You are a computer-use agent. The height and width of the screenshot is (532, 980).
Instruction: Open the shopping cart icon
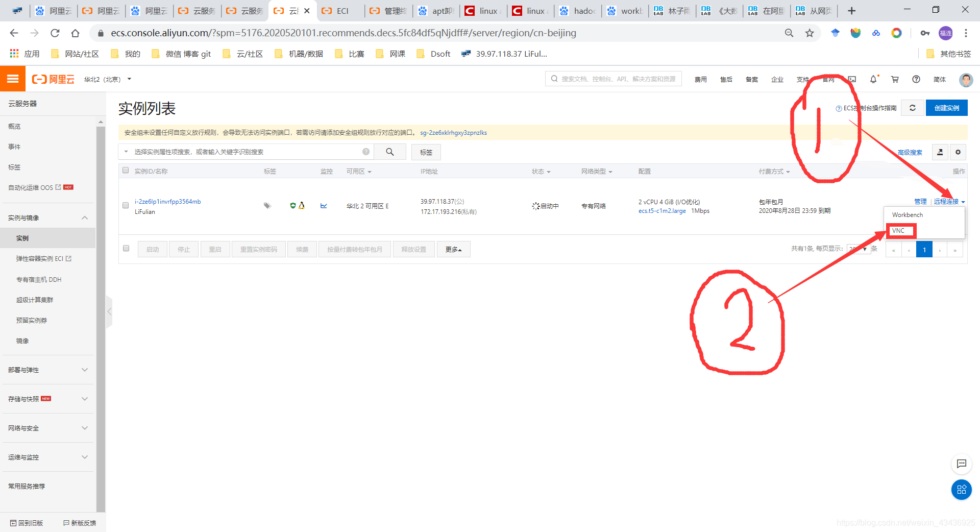tap(894, 79)
